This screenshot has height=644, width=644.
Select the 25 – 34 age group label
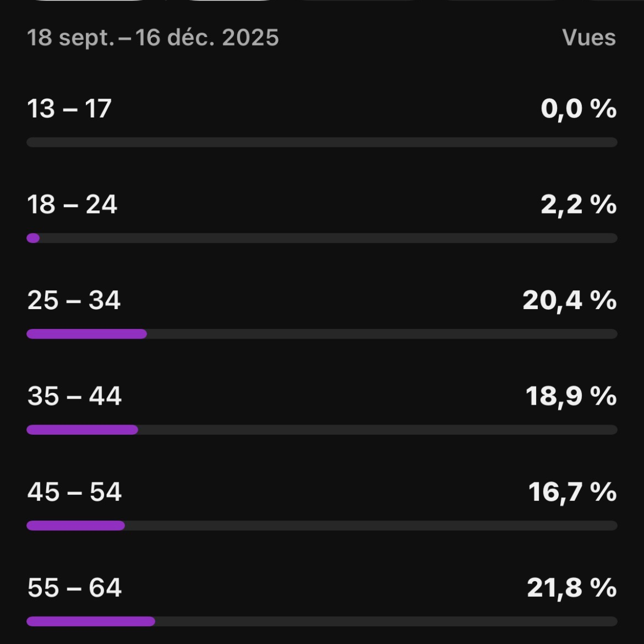click(74, 300)
